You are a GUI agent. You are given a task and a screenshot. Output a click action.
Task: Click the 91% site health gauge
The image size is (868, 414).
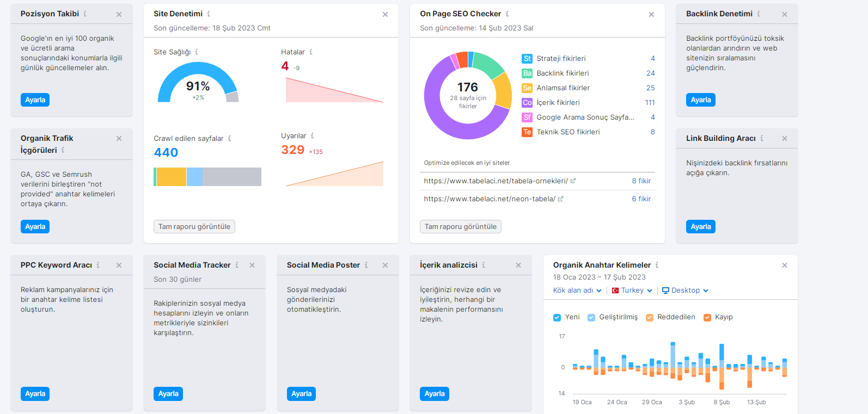coord(198,83)
